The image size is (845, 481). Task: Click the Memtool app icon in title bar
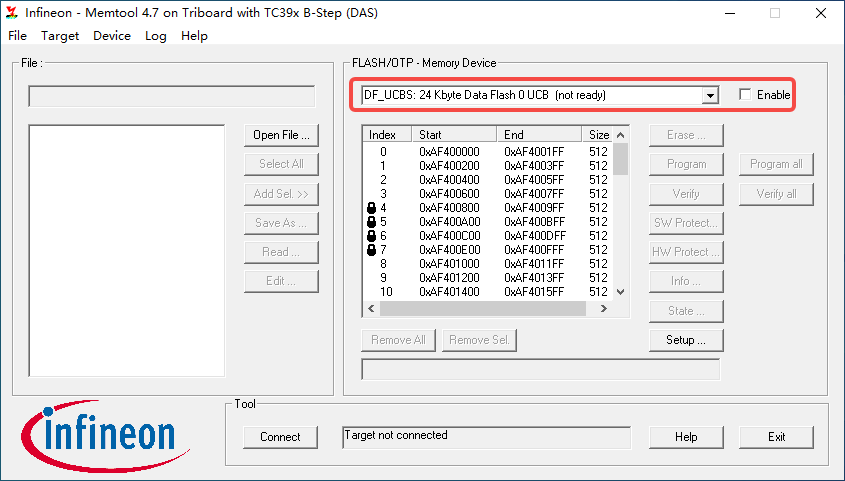point(12,13)
